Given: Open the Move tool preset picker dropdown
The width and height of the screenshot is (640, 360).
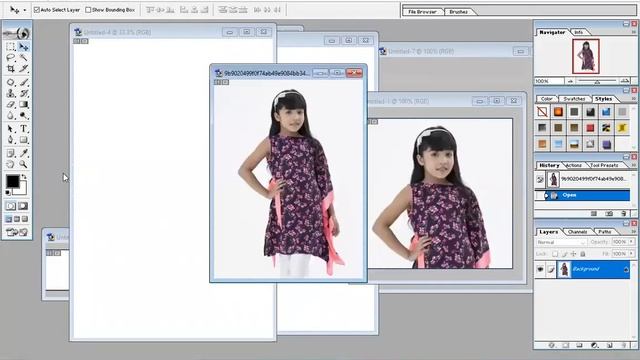Looking at the screenshot, I should pos(24,10).
